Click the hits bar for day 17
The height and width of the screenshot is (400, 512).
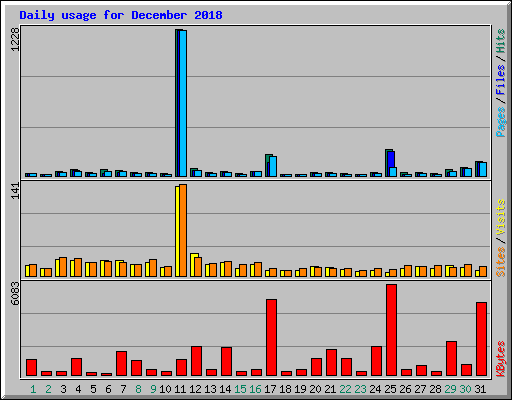(x=267, y=165)
